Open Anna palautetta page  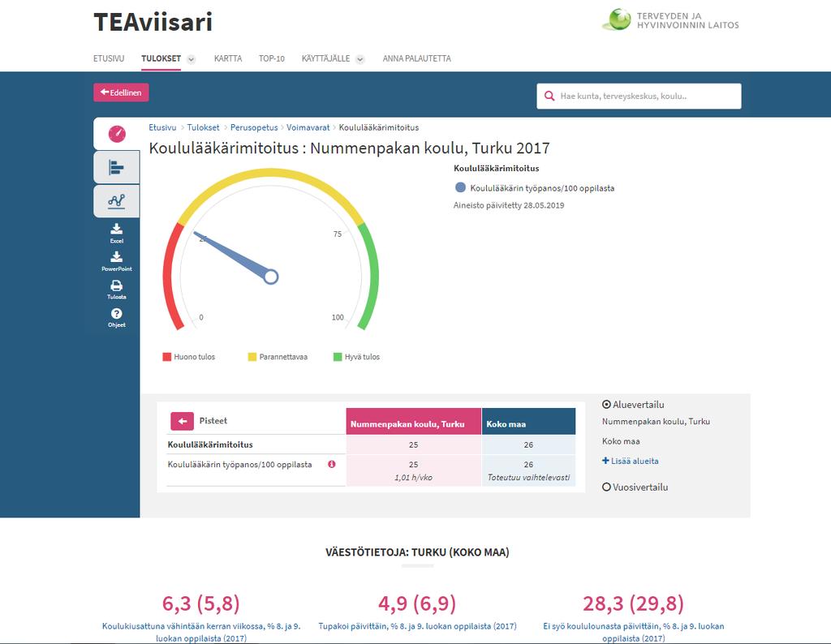pyautogui.click(x=416, y=58)
